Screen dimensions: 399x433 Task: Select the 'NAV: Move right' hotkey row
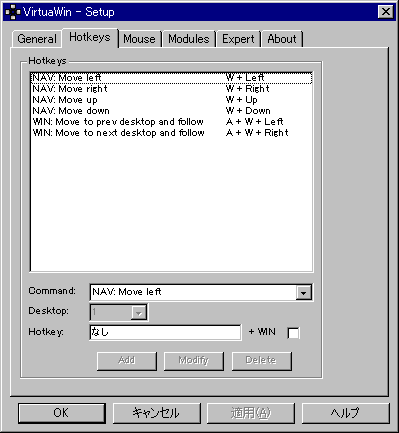pyautogui.click(x=171, y=89)
